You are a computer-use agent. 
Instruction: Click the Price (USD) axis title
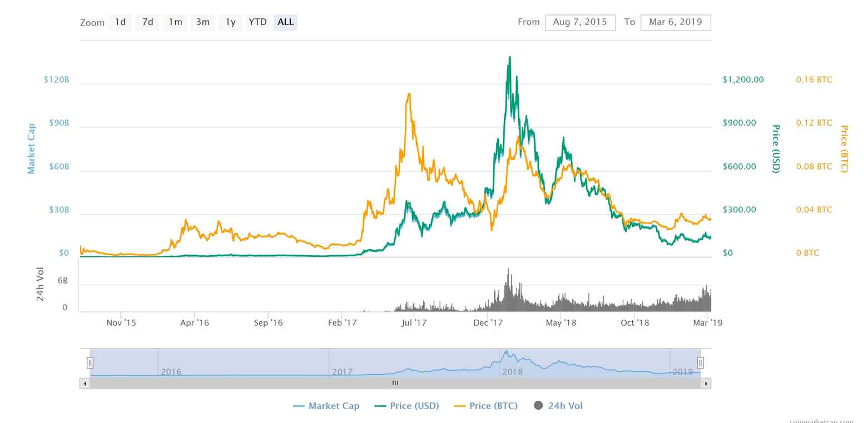[x=776, y=148]
